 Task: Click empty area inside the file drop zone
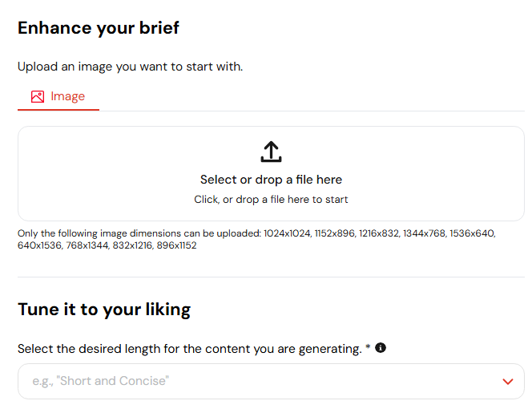pyautogui.click(x=102, y=173)
